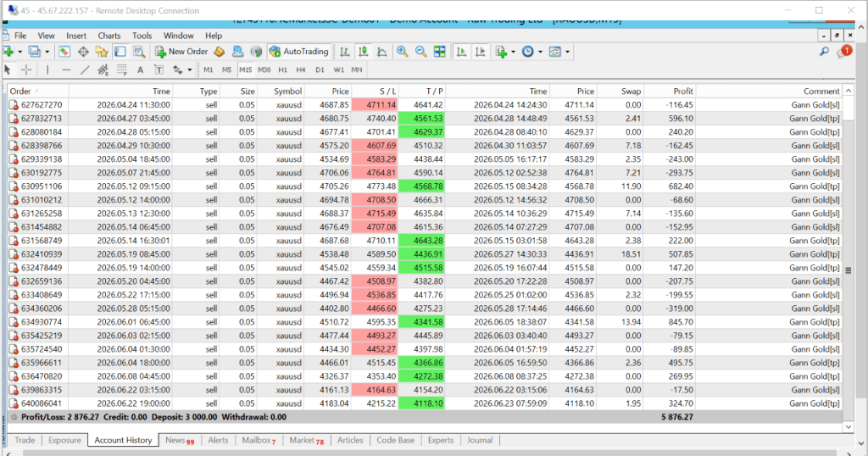
Task: Open the Templates icon
Action: tap(554, 52)
